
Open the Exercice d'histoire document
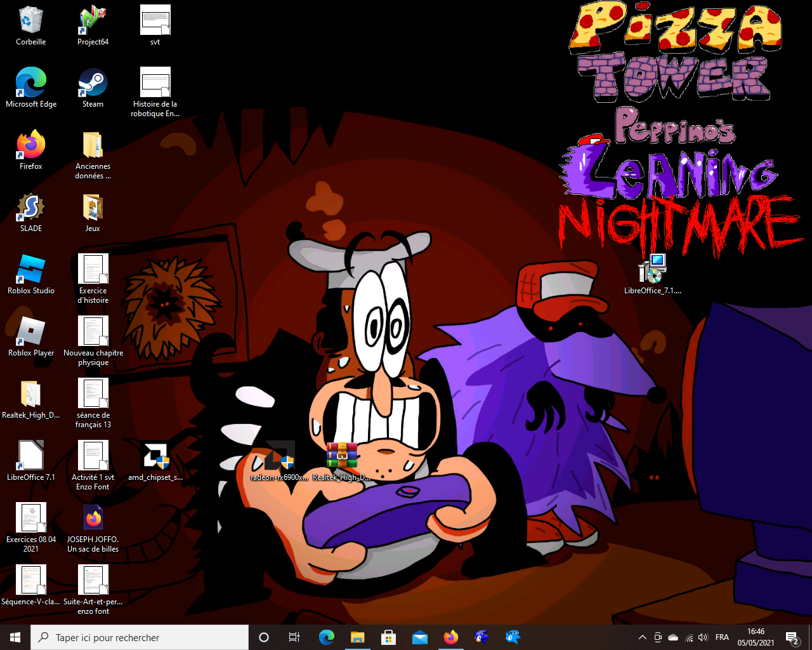[x=93, y=279]
